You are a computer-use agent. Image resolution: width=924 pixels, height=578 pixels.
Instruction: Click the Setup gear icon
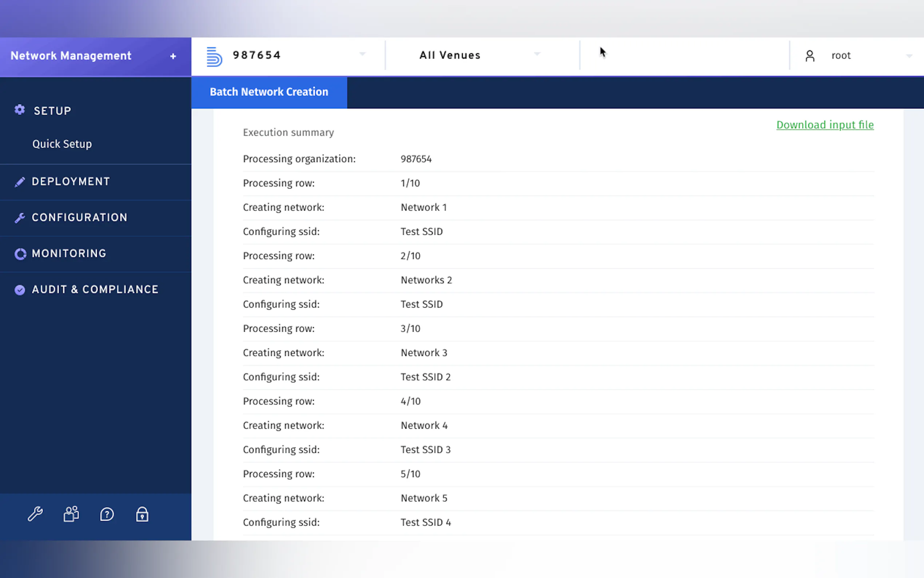[x=20, y=110]
